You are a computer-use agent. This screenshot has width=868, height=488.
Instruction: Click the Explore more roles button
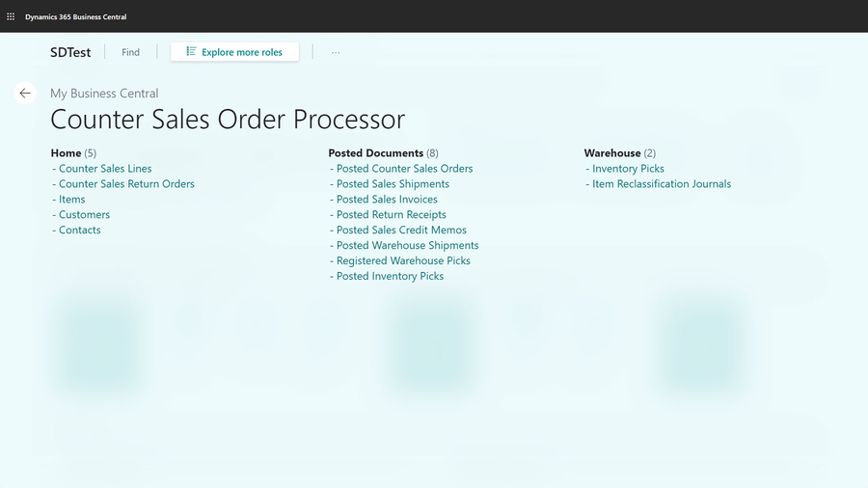234,52
